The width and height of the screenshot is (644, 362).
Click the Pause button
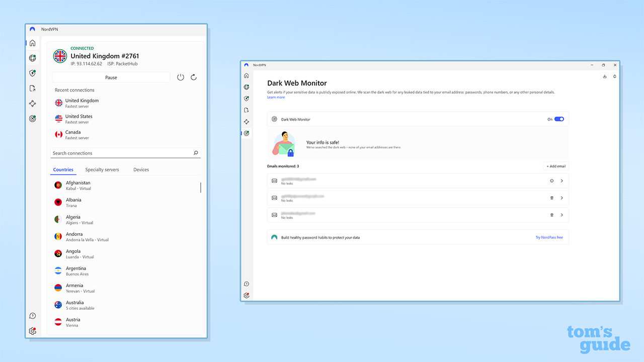click(111, 77)
